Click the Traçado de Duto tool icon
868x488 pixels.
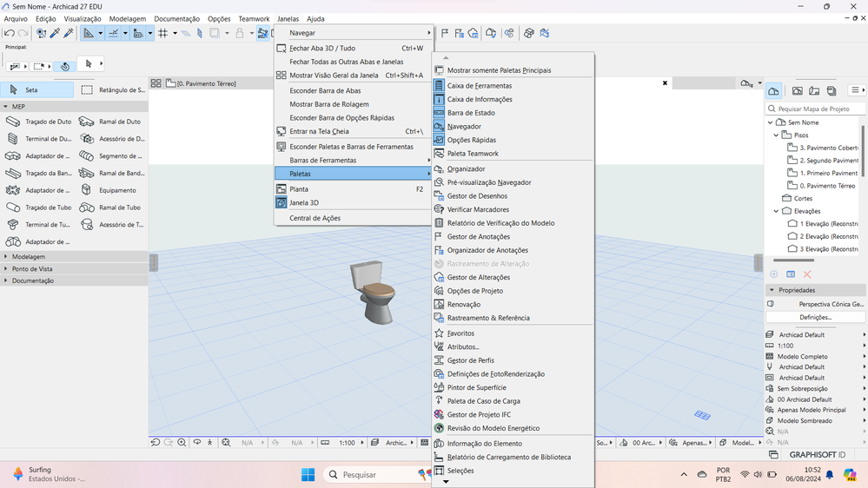(x=13, y=122)
